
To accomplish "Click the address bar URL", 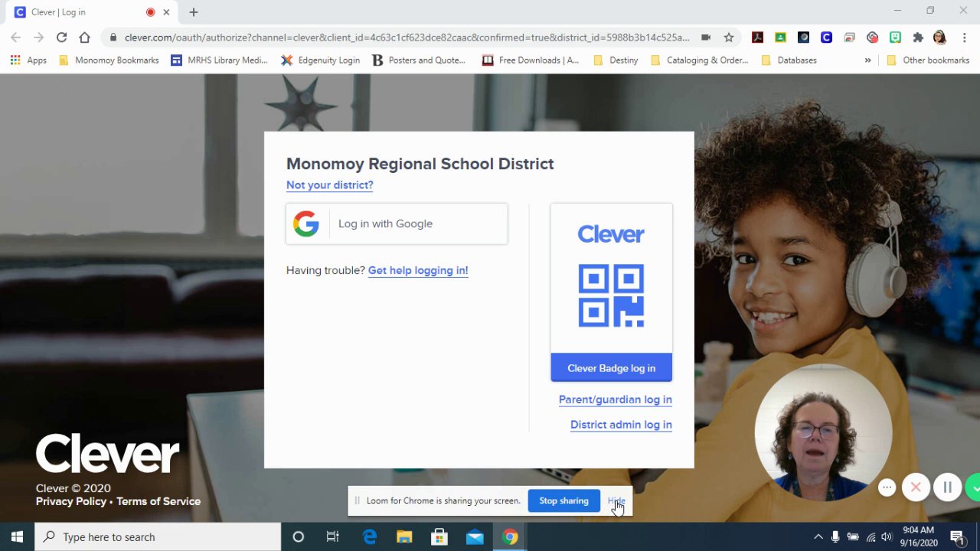I will tap(407, 37).
